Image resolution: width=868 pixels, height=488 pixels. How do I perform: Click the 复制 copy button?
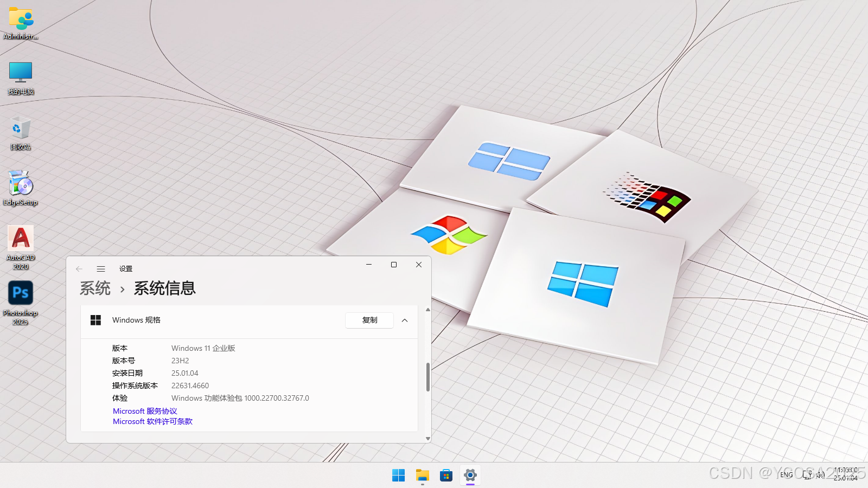pos(369,320)
